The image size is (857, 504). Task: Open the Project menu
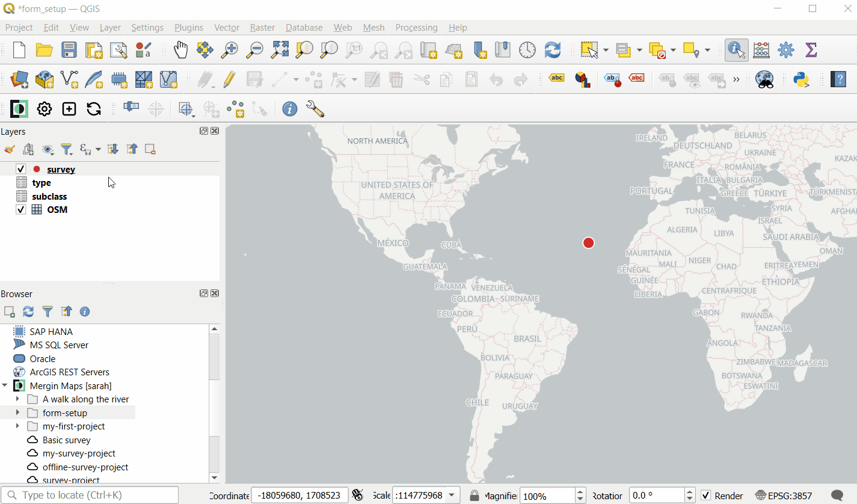19,28
